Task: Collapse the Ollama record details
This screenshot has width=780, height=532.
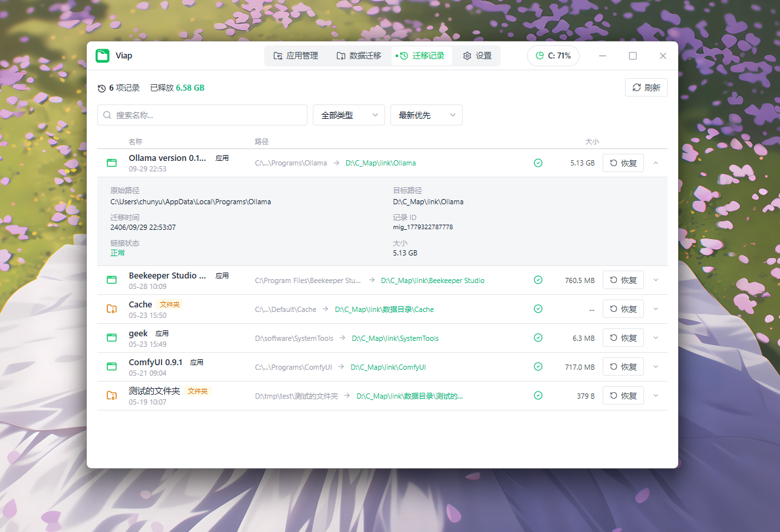Action: 656,163
